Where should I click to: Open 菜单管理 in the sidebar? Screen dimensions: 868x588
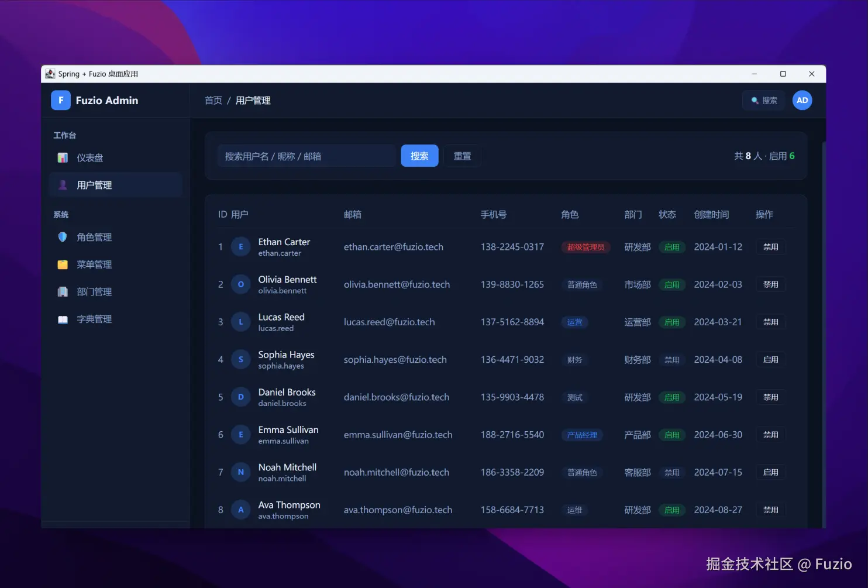(x=116, y=264)
